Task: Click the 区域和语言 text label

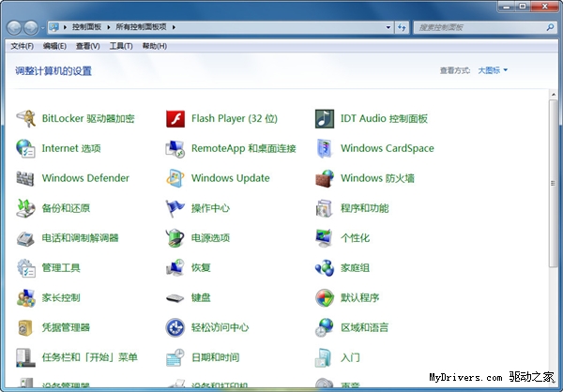Action: point(364,327)
